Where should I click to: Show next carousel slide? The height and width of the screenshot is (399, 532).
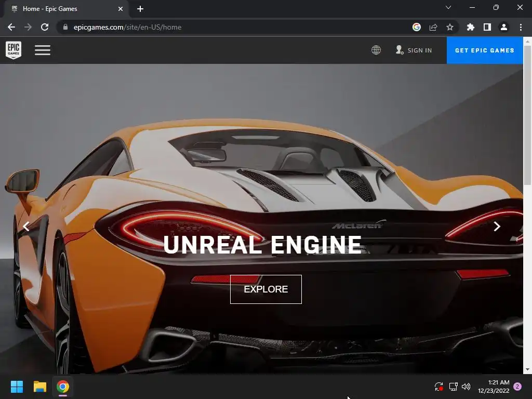click(497, 227)
